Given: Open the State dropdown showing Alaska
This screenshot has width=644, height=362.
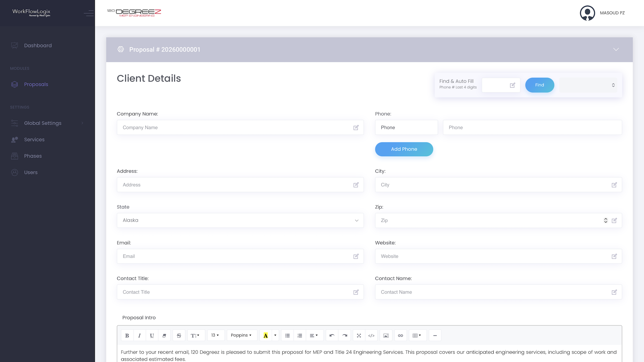Looking at the screenshot, I should click(240, 220).
